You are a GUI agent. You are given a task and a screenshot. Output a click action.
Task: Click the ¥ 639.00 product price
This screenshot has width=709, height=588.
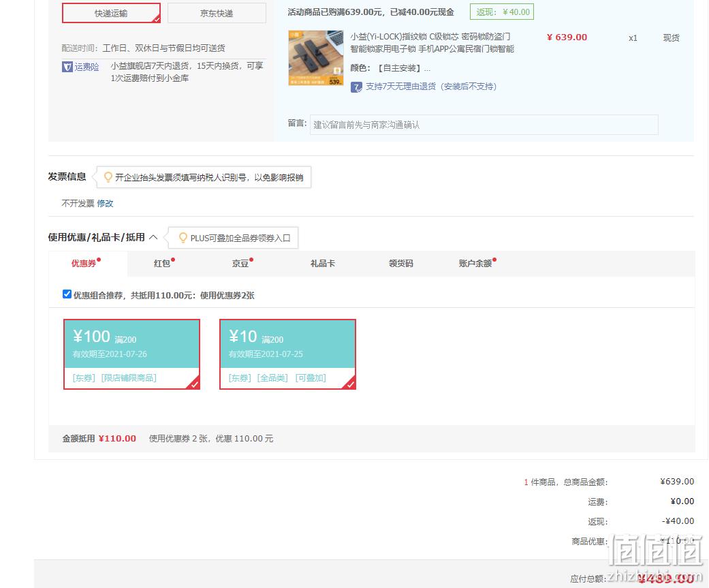point(567,37)
